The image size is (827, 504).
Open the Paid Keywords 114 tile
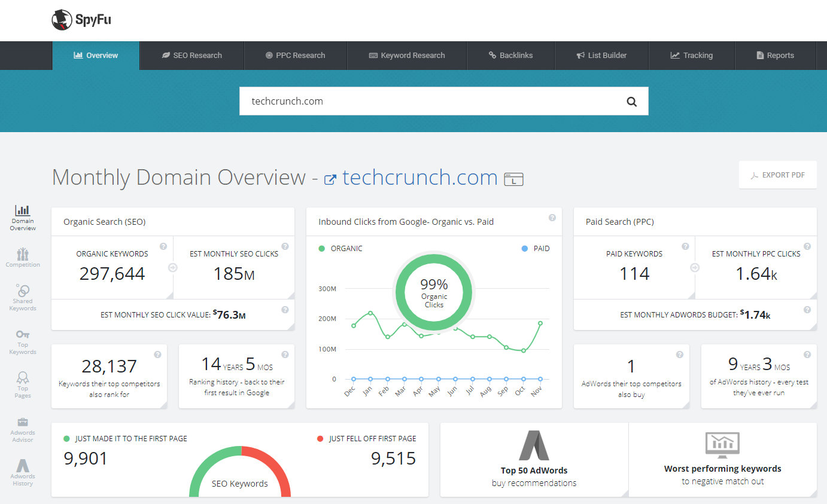634,267
